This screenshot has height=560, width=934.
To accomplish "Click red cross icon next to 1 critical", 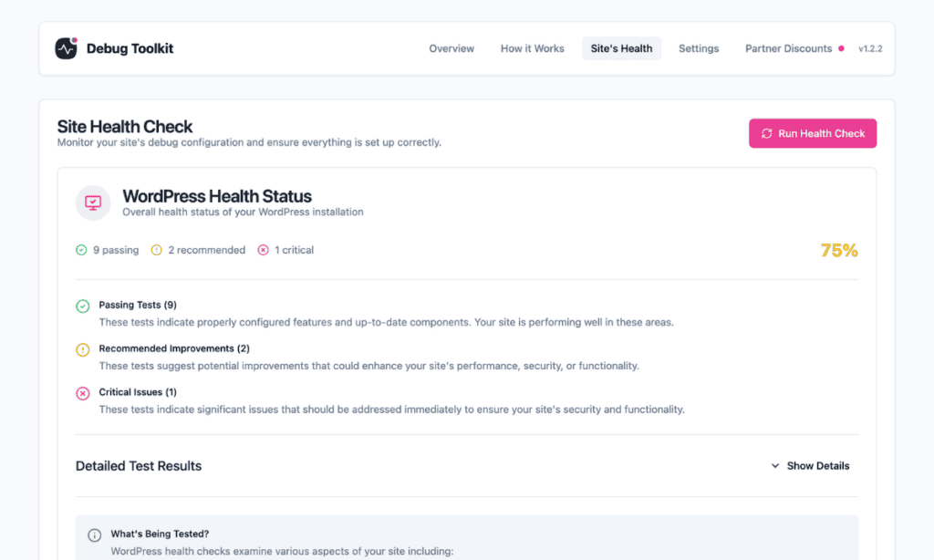I will coord(264,250).
